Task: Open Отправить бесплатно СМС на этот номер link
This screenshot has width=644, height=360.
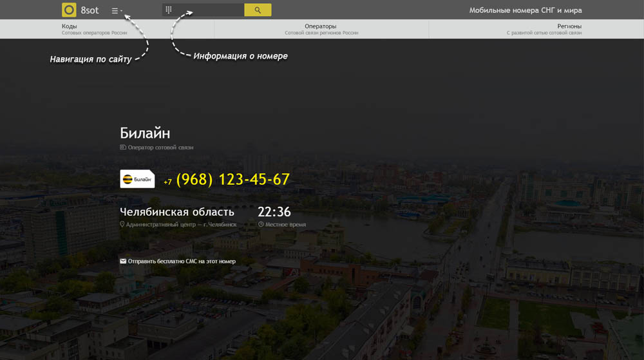Action: click(x=182, y=261)
